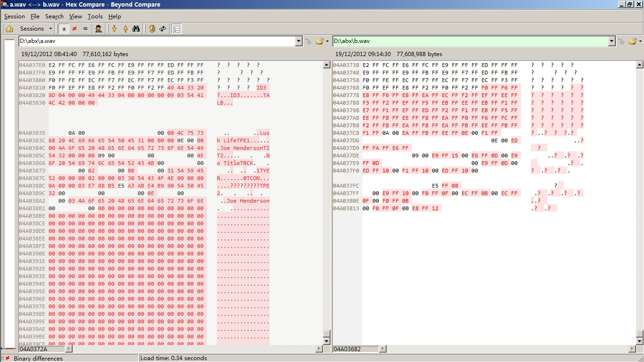Expand left browse folder dropdown arrow
The width and height of the screenshot is (644, 362).
328,41
